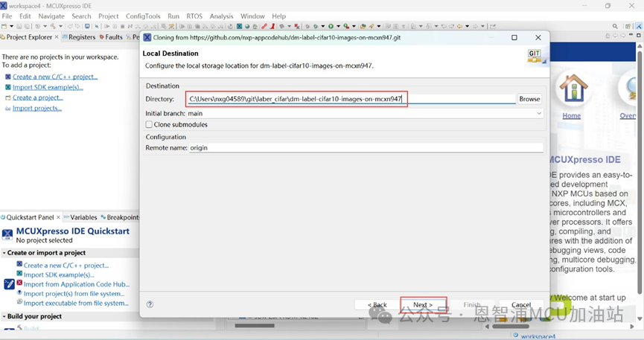Click the Remote name input field
Image resolution: width=644 pixels, height=340 pixels.
tap(366, 148)
